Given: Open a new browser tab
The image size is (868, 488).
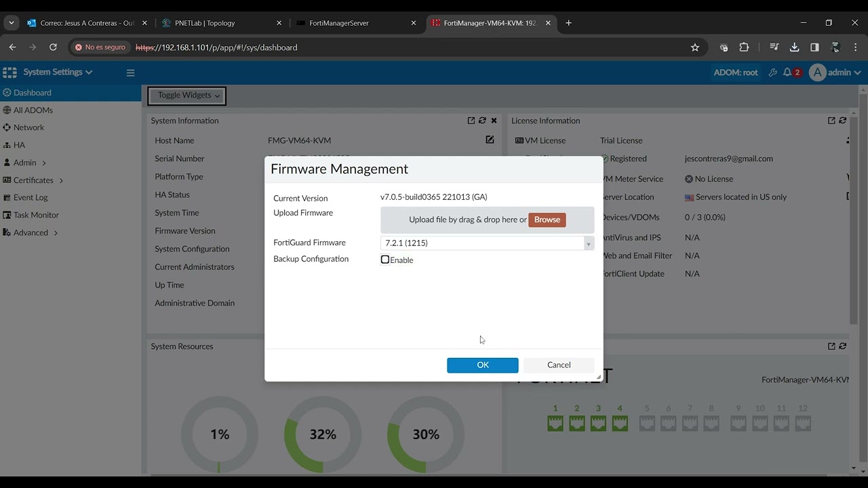Looking at the screenshot, I should 568,23.
